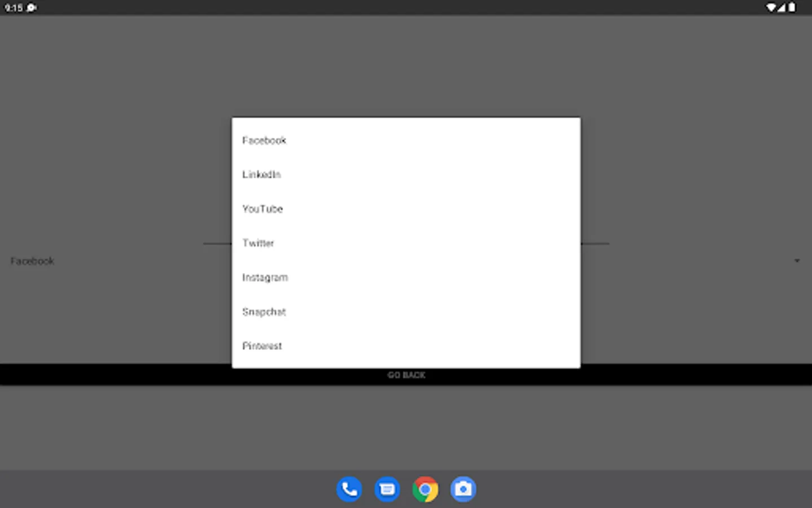Open the spinner dropdown arrow
The height and width of the screenshot is (508, 812).
[797, 261]
